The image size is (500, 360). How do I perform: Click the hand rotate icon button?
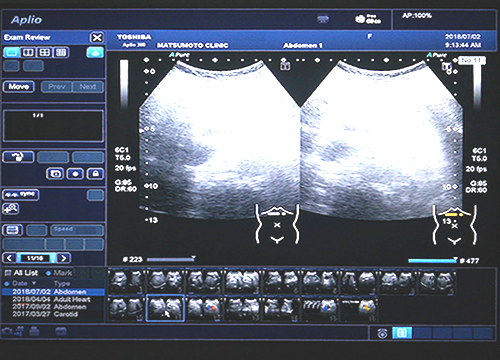click(18, 157)
